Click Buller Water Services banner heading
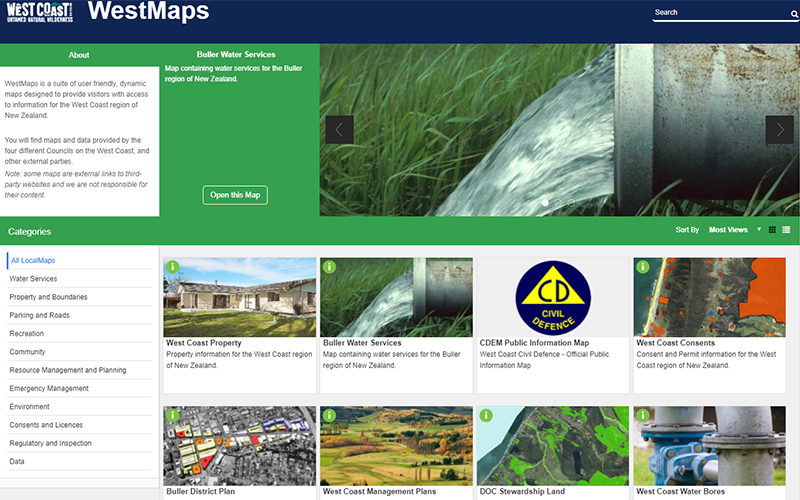 pos(236,54)
